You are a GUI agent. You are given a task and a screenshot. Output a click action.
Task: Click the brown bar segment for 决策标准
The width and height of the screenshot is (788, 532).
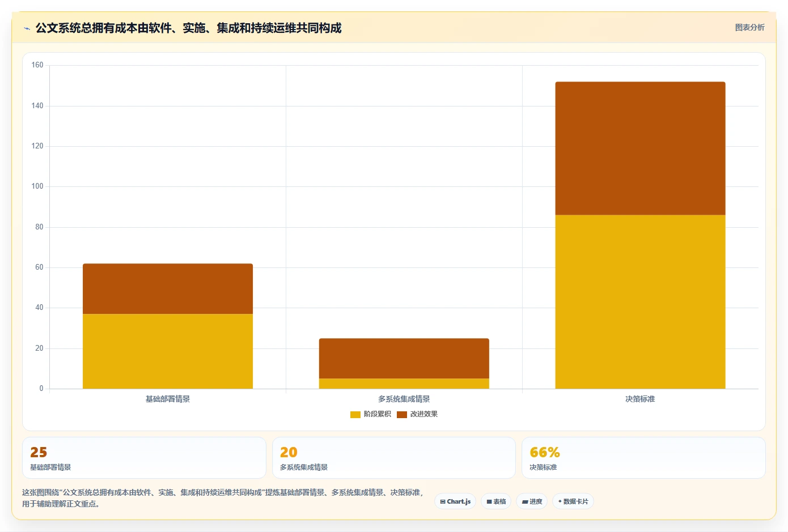(x=640, y=148)
